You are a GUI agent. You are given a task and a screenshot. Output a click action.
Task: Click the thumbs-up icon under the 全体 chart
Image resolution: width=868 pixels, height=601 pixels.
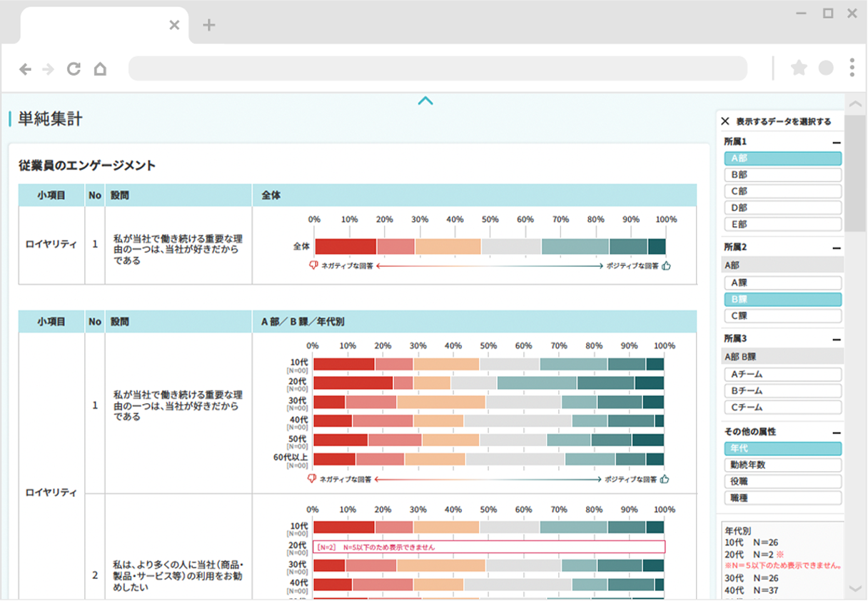(x=666, y=266)
